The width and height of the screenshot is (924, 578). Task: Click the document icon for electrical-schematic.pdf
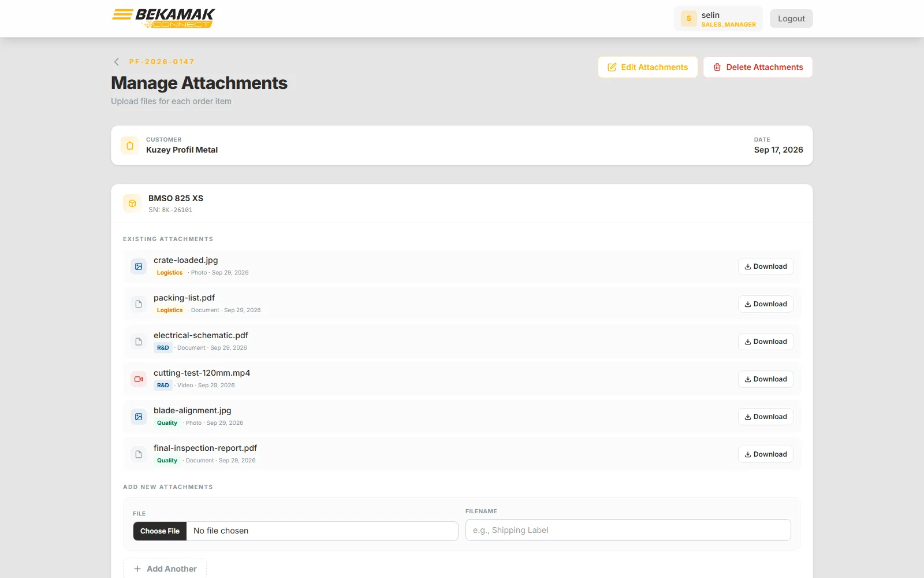139,342
